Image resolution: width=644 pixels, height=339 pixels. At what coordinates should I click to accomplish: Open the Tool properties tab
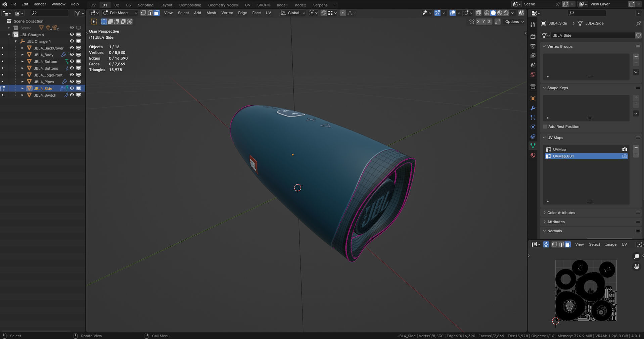(533, 25)
